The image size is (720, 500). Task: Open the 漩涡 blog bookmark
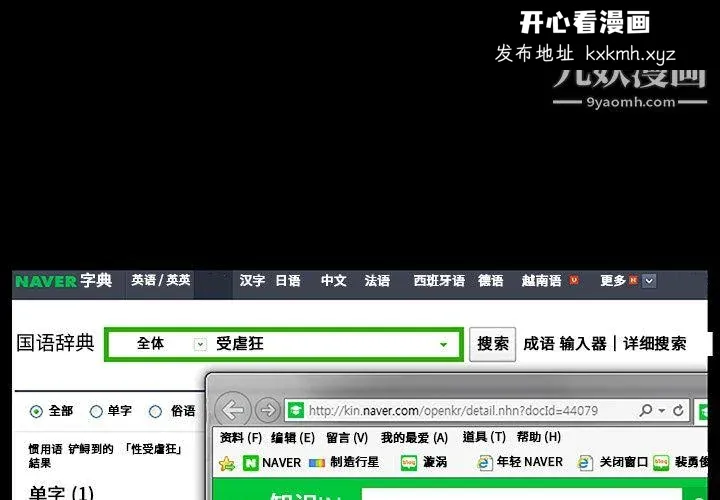(x=423, y=462)
